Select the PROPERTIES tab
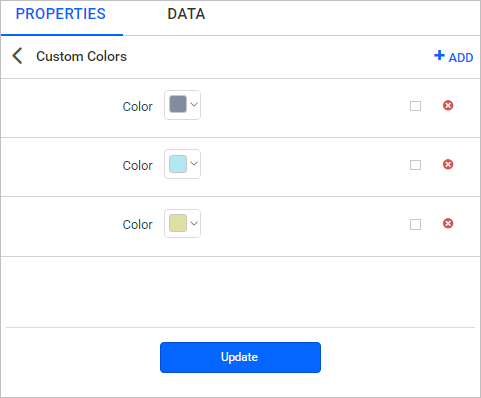The height and width of the screenshot is (398, 481). [x=61, y=14]
